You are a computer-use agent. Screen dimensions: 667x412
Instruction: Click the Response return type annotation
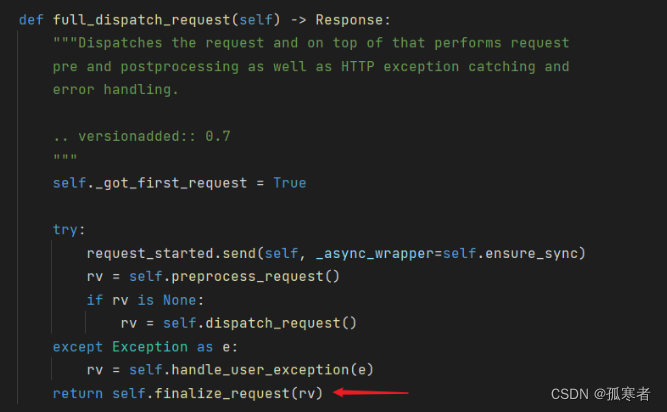[x=357, y=19]
